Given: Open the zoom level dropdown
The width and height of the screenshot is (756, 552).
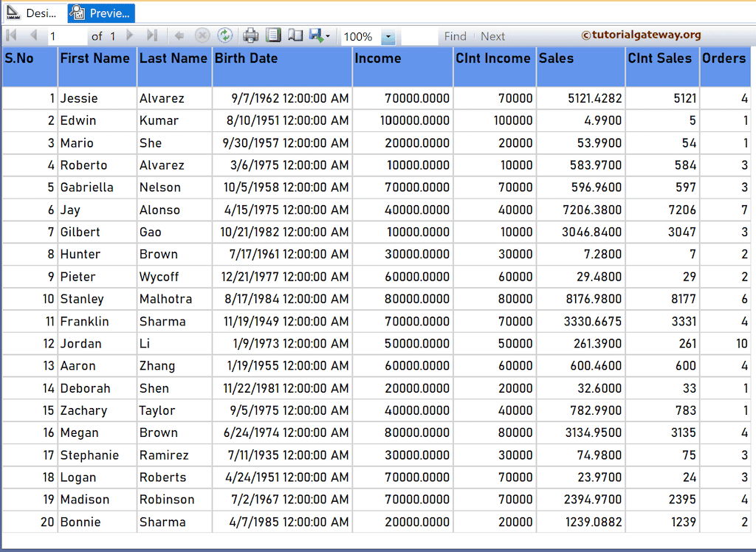Looking at the screenshot, I should pyautogui.click(x=389, y=36).
